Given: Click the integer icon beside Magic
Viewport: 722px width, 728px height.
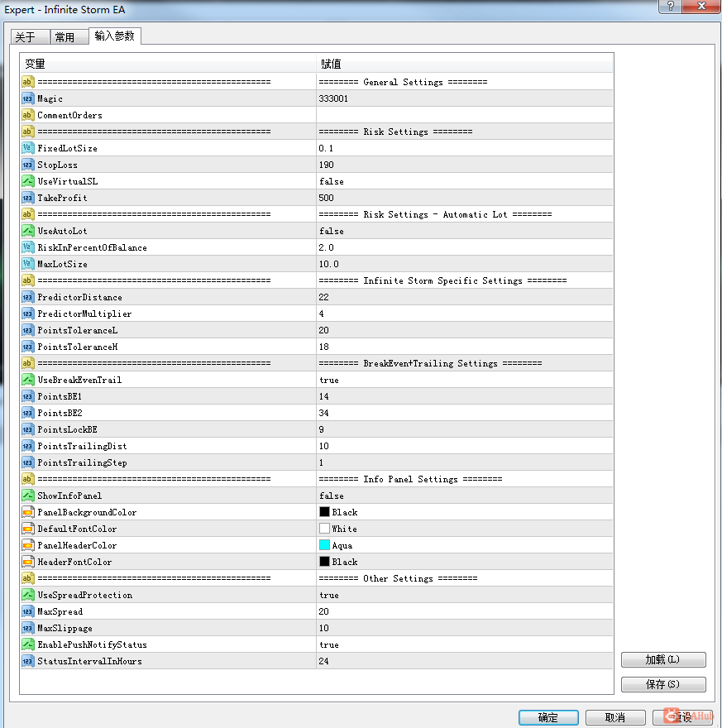Looking at the screenshot, I should 28,98.
